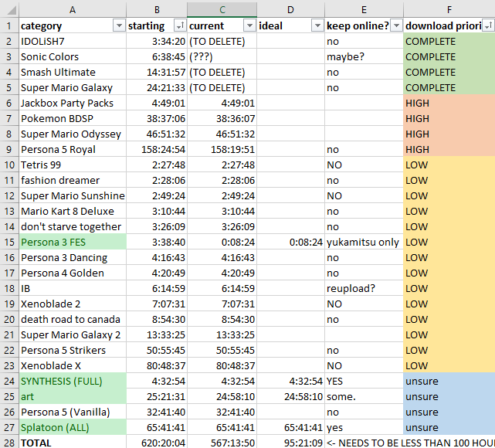
Task: Click the Xenoblade X cell
Action: pos(73,366)
